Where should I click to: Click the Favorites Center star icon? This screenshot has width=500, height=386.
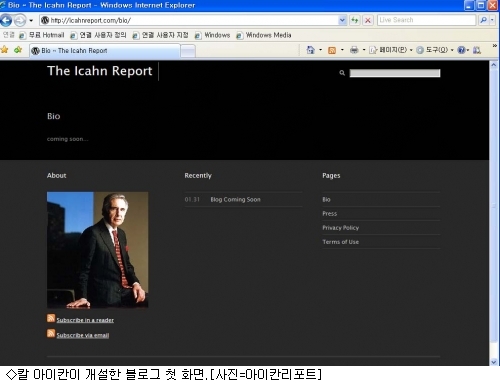click(5, 50)
